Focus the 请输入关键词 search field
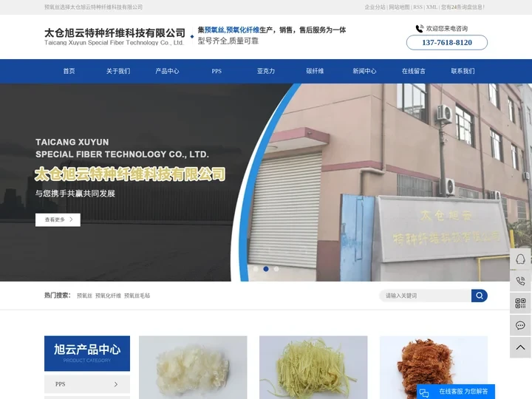The image size is (532, 399). (425, 296)
